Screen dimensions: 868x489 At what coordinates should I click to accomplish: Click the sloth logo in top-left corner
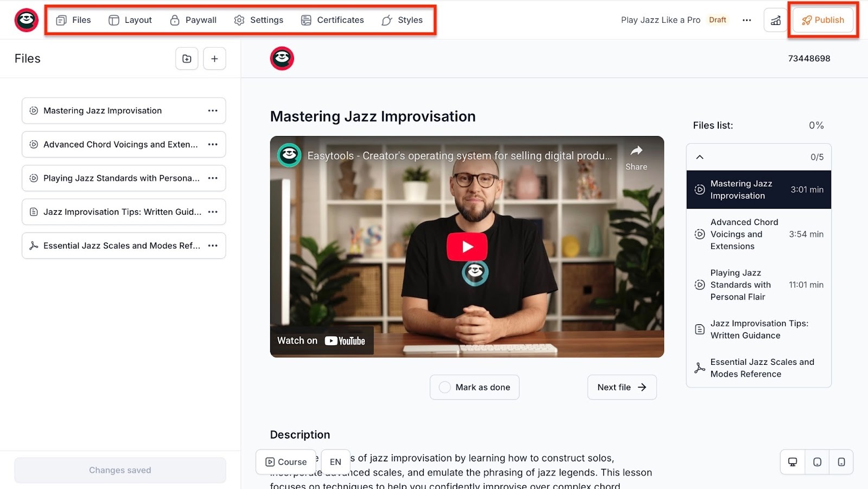[27, 20]
